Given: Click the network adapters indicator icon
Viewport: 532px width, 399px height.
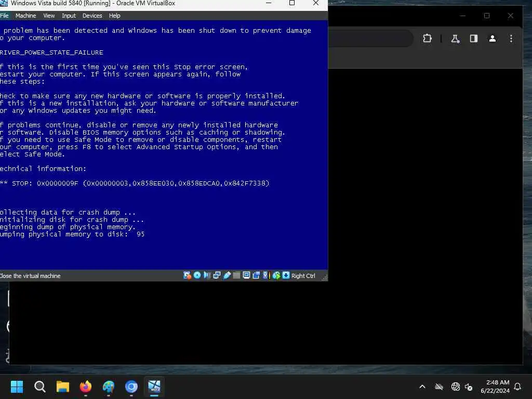Looking at the screenshot, I should click(217, 275).
